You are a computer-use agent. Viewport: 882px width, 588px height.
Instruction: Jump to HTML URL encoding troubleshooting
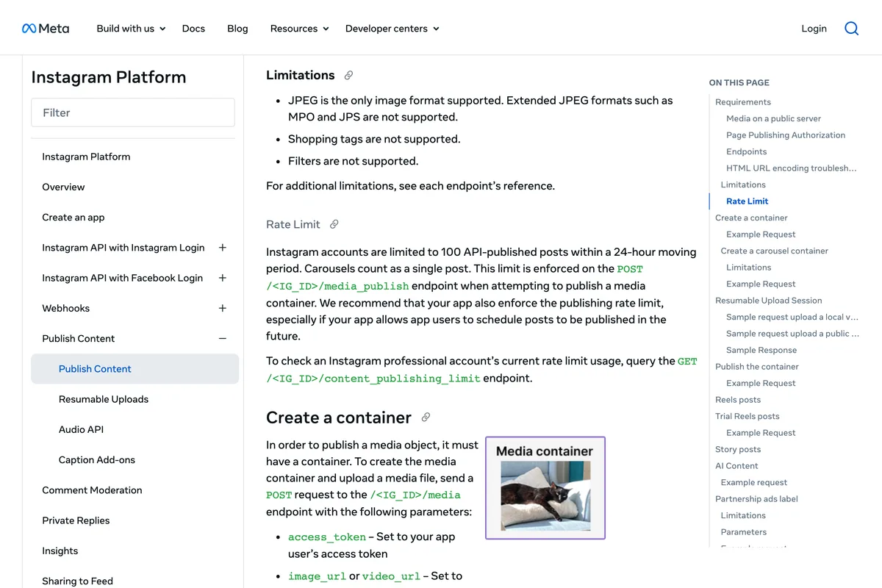point(792,168)
